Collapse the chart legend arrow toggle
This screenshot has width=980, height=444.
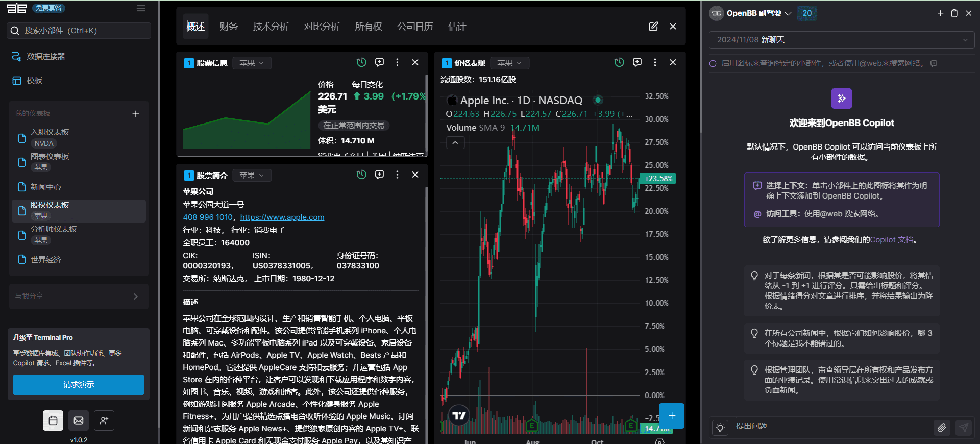pyautogui.click(x=455, y=143)
